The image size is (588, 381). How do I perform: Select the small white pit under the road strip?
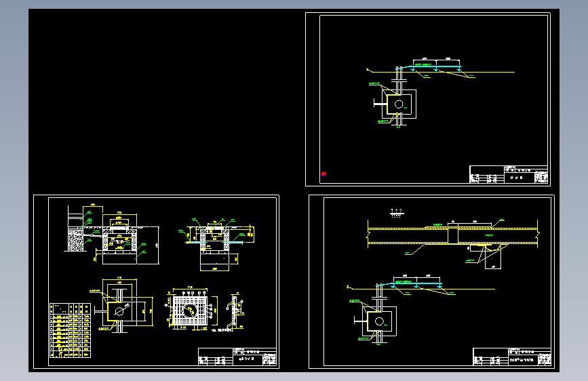493,257
